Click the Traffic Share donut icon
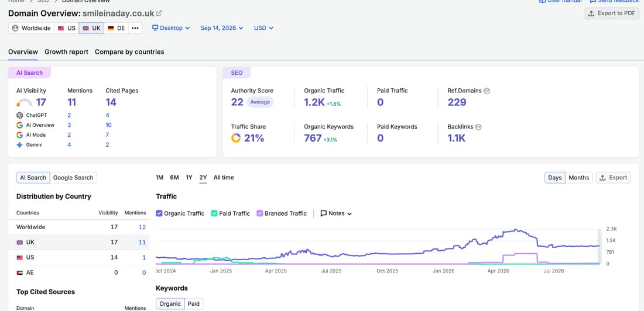Screen dimensions: 644x311 point(236,138)
